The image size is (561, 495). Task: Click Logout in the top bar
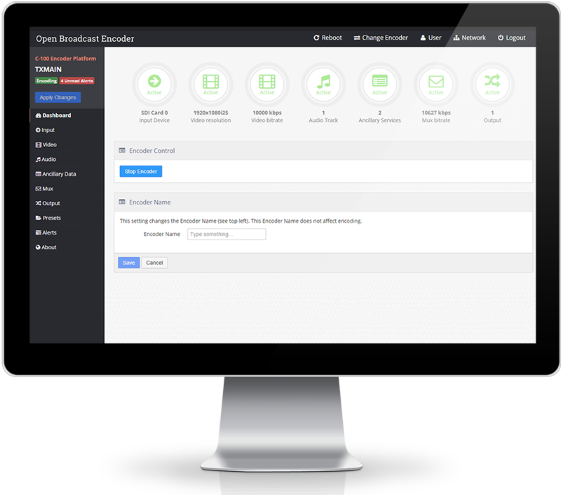tap(512, 38)
